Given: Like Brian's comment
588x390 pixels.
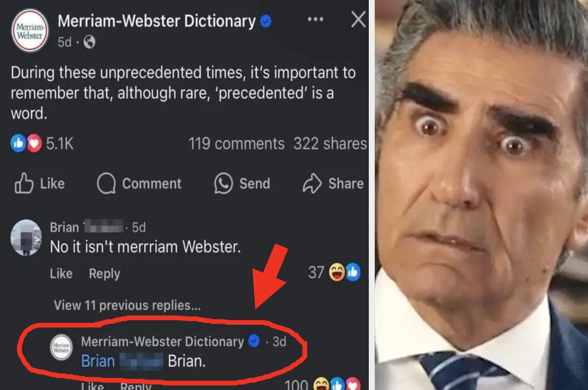Looking at the screenshot, I should (x=61, y=273).
